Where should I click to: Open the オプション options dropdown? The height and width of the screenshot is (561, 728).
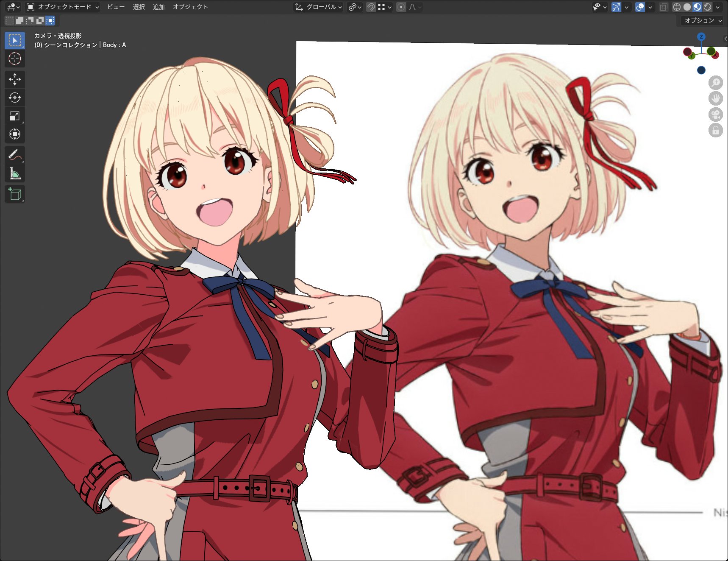703,20
